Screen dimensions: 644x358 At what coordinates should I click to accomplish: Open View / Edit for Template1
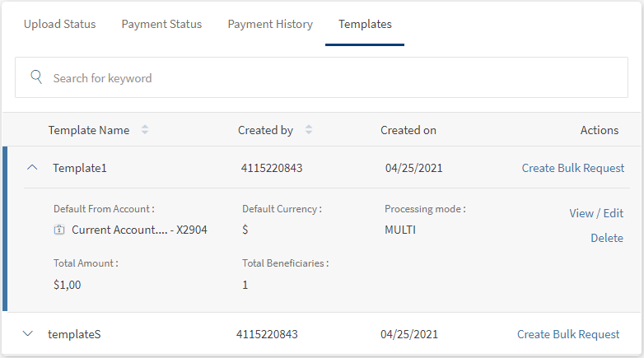(596, 213)
